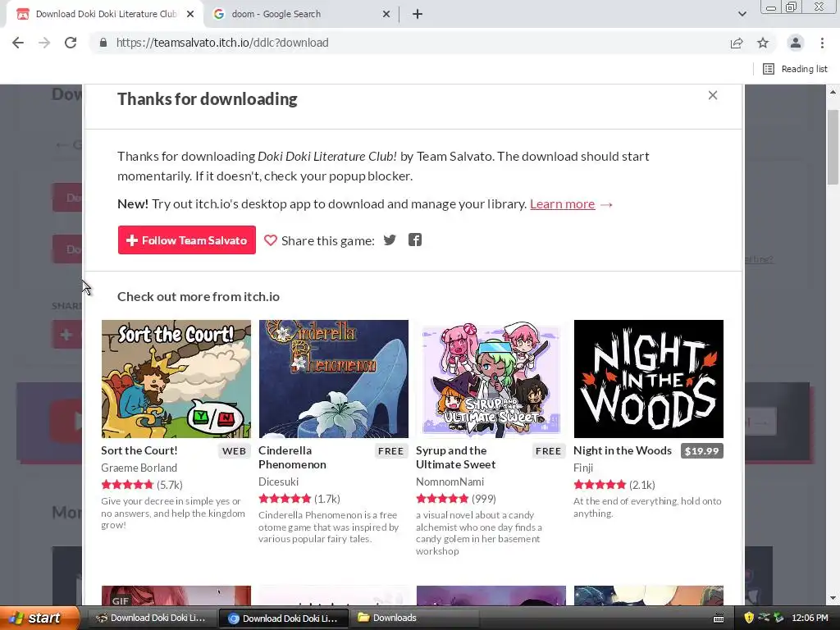The width and height of the screenshot is (840, 630).
Task: Click the Cinderella Phenomenon rating (1.7k)
Action: point(299,499)
